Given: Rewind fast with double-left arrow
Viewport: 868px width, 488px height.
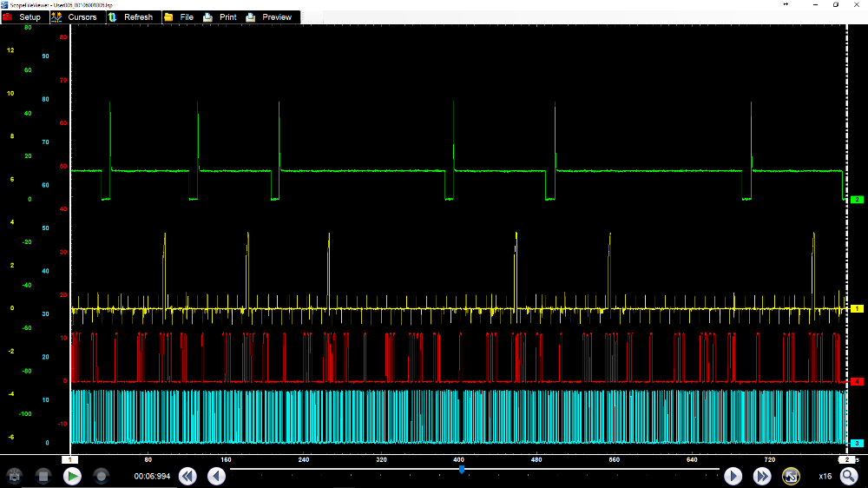Looking at the screenshot, I should pos(187,476).
